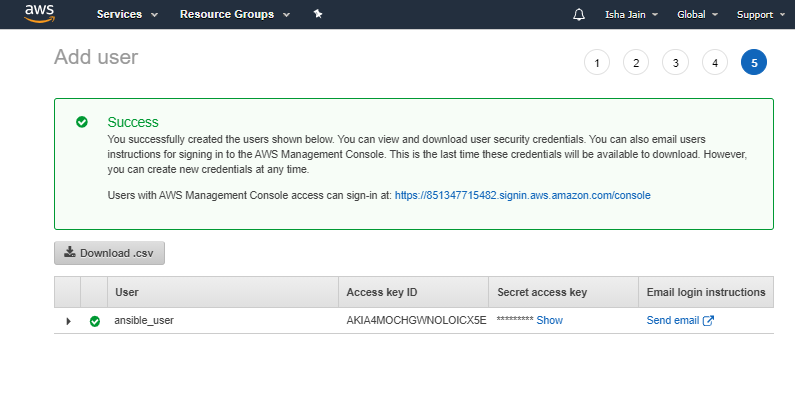Expand the ansible_user row details arrow
The height and width of the screenshot is (393, 795).
click(x=68, y=321)
